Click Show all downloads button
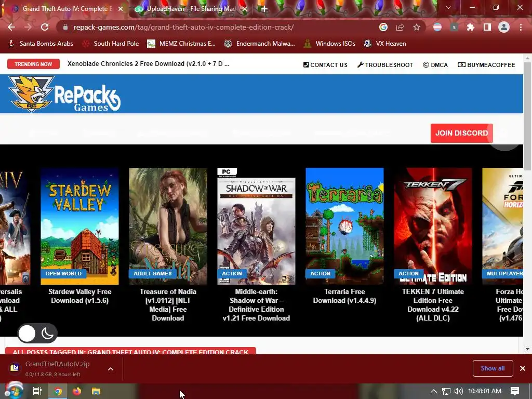Image resolution: width=532 pixels, height=399 pixels. click(x=493, y=368)
